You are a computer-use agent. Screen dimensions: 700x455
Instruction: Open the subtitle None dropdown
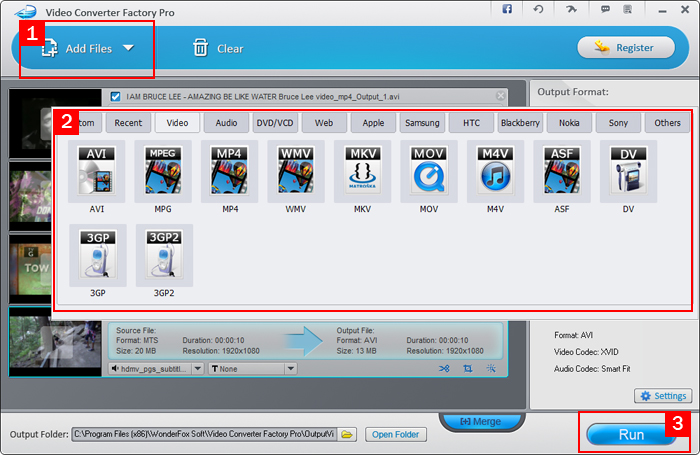(x=291, y=369)
